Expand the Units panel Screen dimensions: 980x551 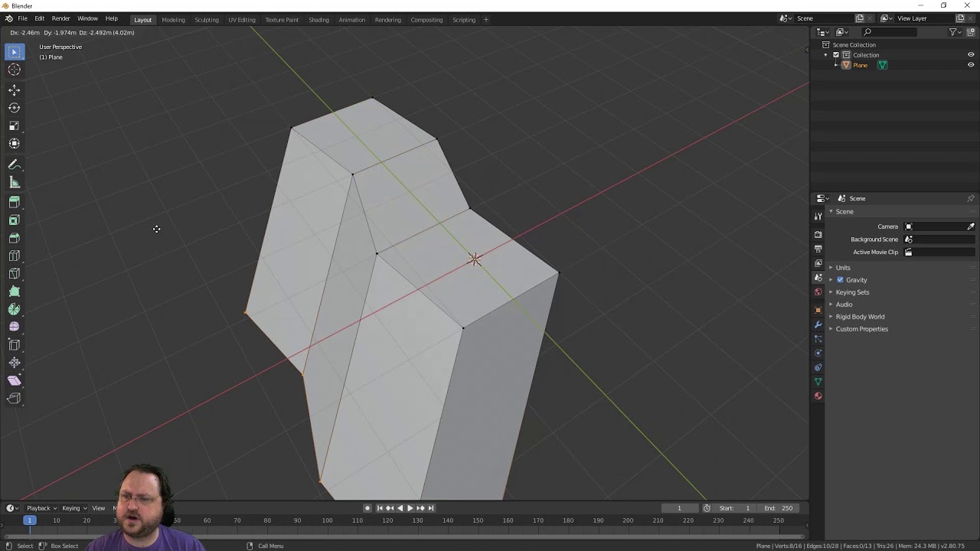click(843, 268)
